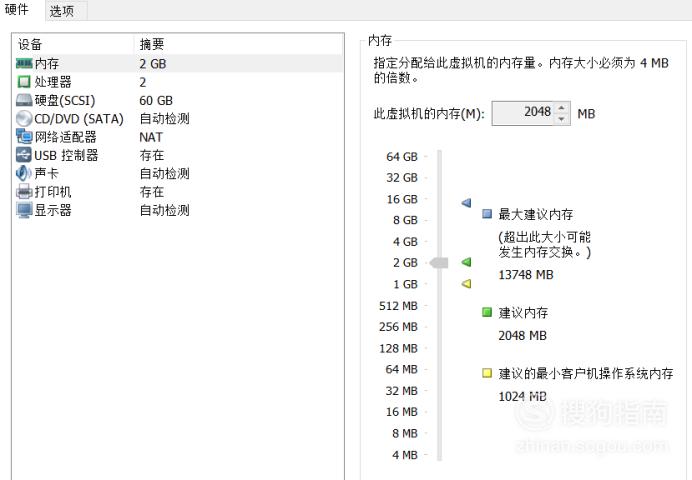Click the 512 MB slider scale label
Screen dimensions: 692x480
click(398, 306)
